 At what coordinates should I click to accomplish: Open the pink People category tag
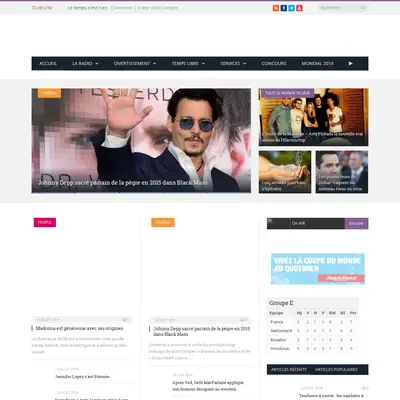(45, 222)
